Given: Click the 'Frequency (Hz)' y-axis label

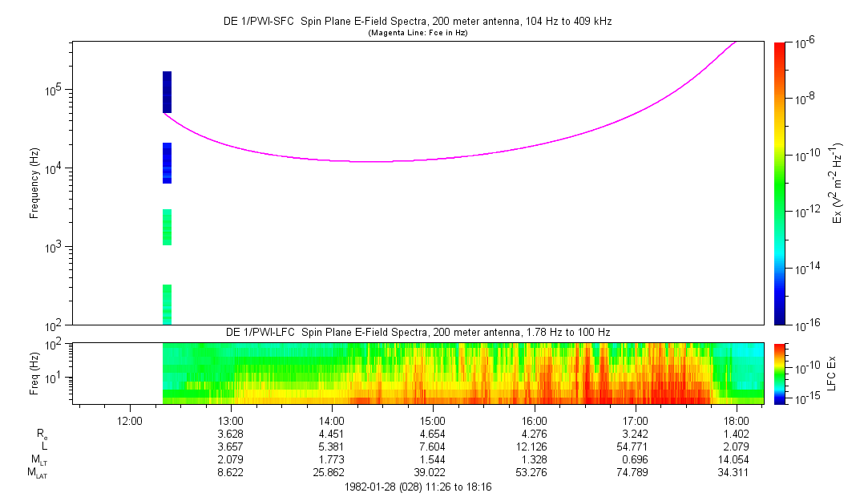Looking at the screenshot, I should (x=34, y=183).
